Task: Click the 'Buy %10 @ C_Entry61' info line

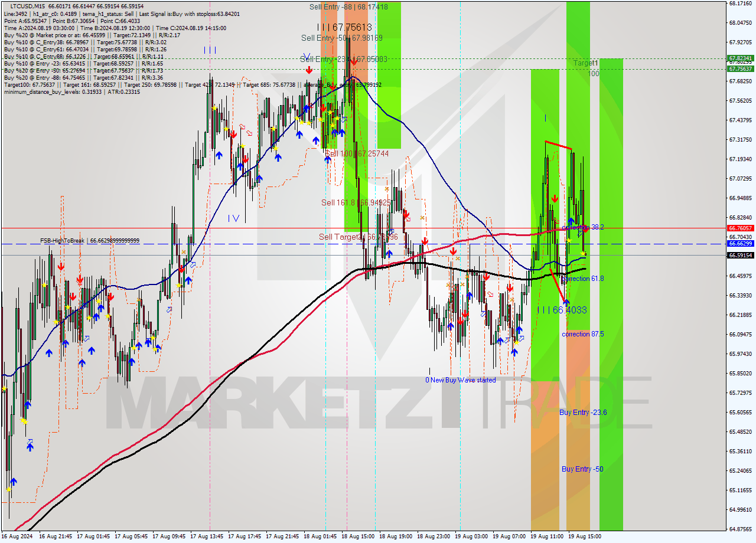Action: (85, 49)
